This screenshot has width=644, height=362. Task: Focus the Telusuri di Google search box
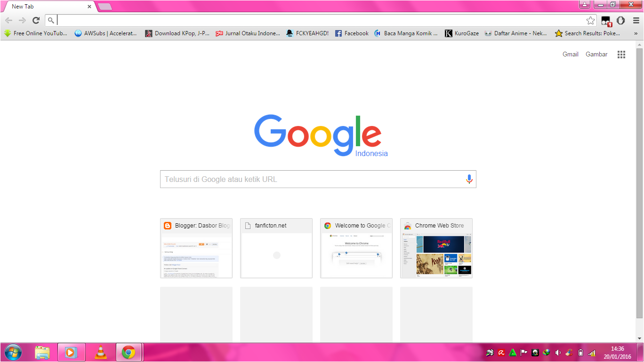(x=318, y=179)
